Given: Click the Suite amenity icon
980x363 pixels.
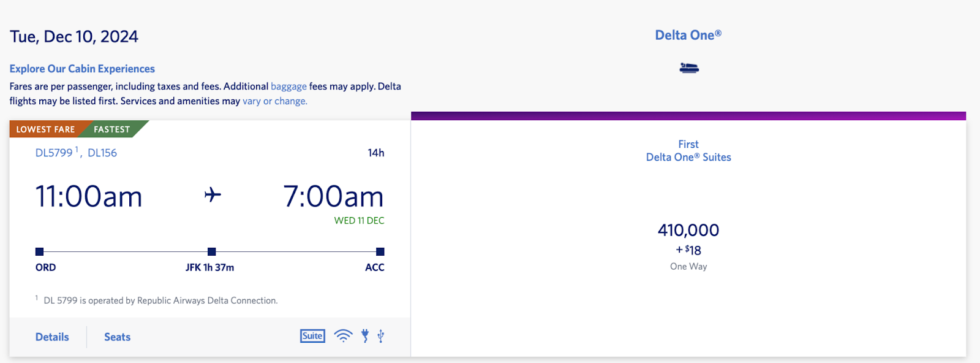Looking at the screenshot, I should (x=312, y=336).
